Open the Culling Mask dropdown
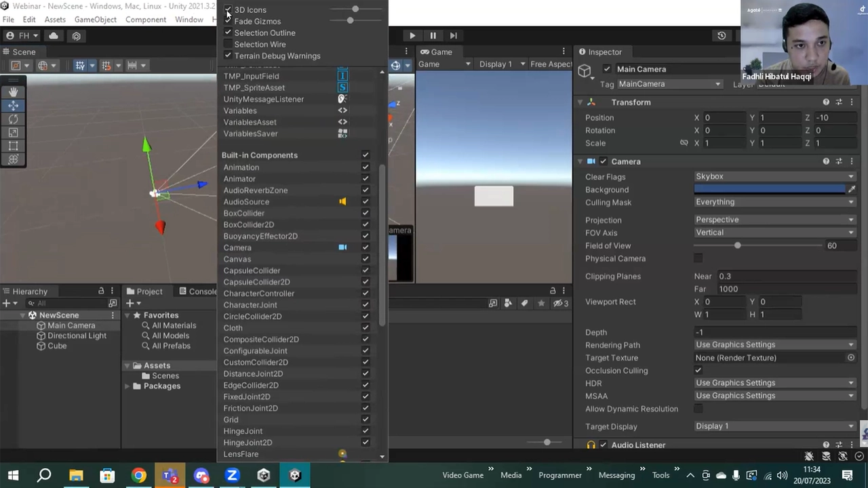This screenshot has height=488, width=868. [x=774, y=202]
